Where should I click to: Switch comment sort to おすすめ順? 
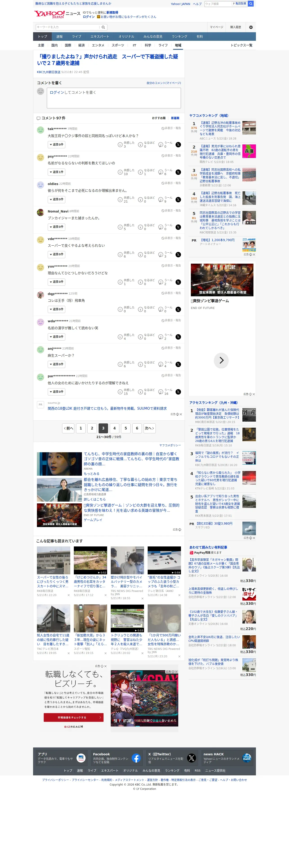pyautogui.click(x=158, y=118)
